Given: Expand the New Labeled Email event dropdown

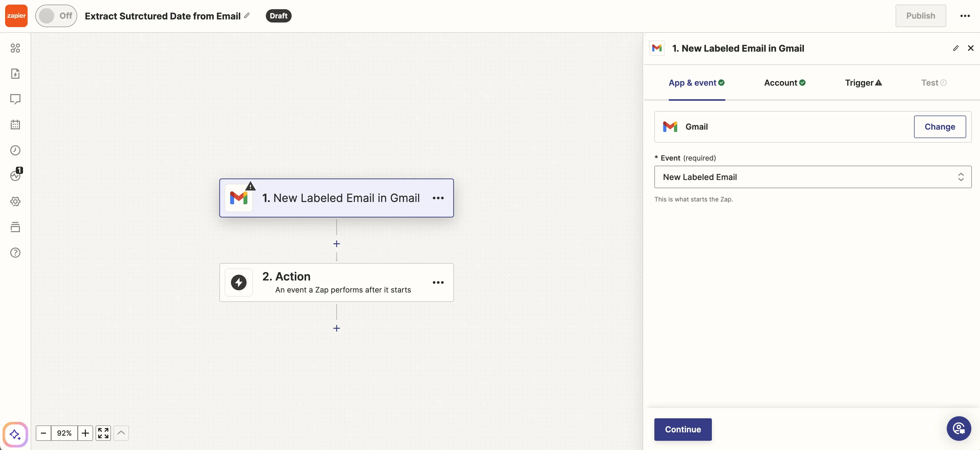Looking at the screenshot, I should pos(812,177).
